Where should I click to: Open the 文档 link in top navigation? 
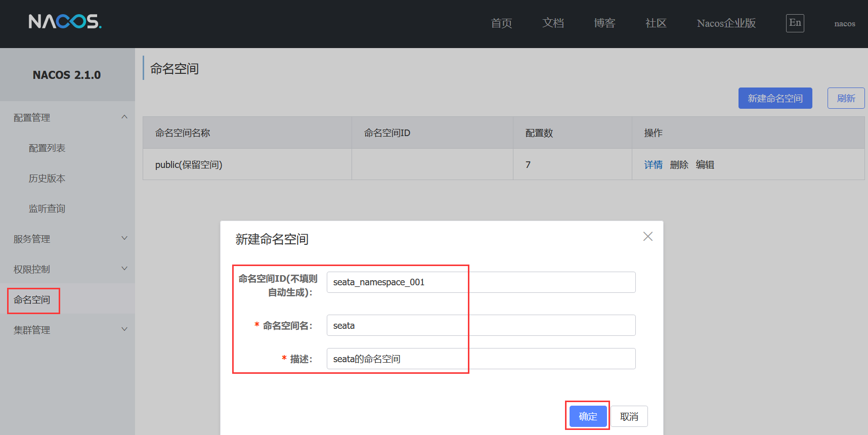click(553, 23)
